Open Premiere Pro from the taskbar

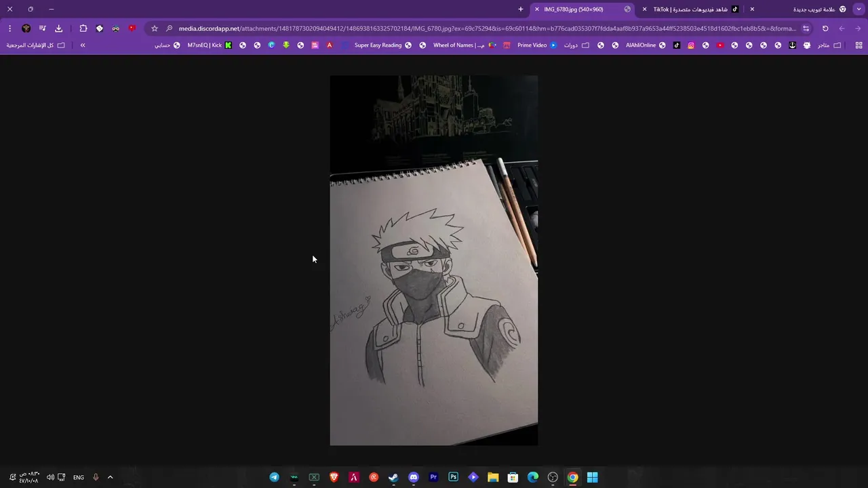433,477
